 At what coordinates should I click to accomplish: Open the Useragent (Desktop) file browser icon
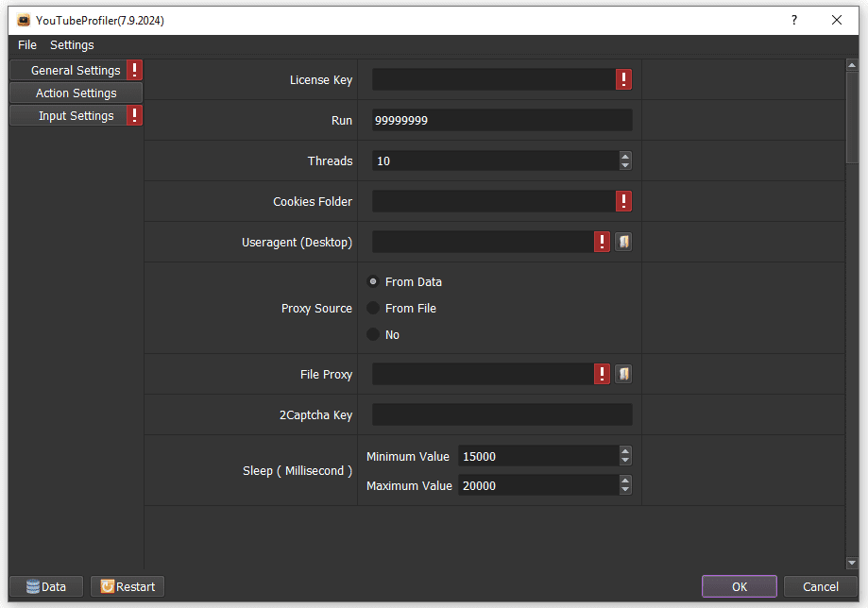(x=623, y=242)
